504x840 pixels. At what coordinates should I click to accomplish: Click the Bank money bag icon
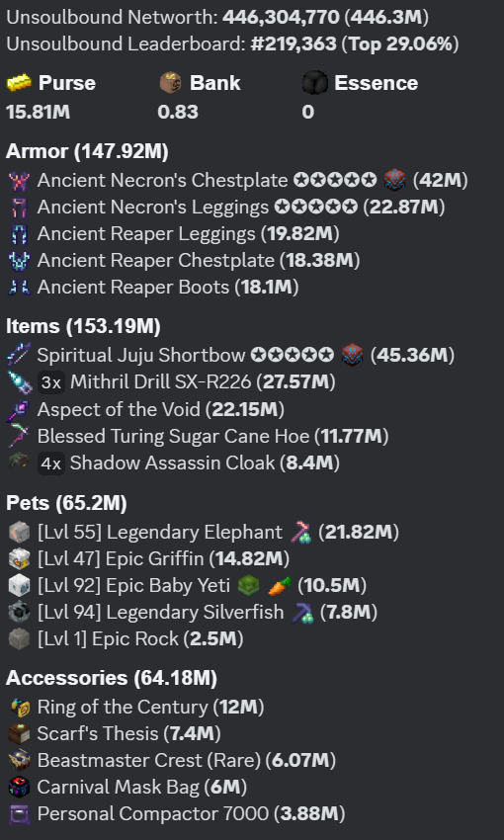(171, 84)
